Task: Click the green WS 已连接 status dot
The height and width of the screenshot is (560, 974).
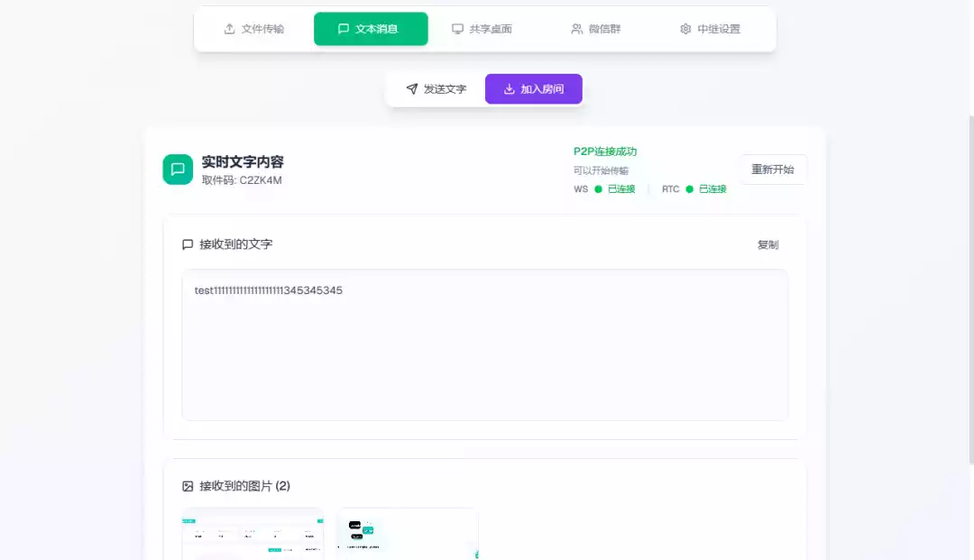Action: [597, 188]
